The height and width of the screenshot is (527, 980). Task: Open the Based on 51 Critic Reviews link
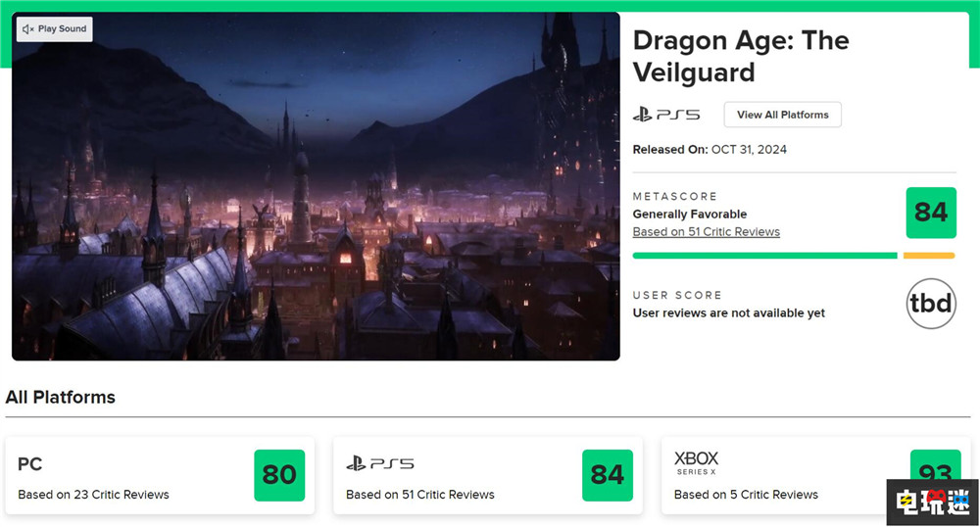click(x=706, y=232)
